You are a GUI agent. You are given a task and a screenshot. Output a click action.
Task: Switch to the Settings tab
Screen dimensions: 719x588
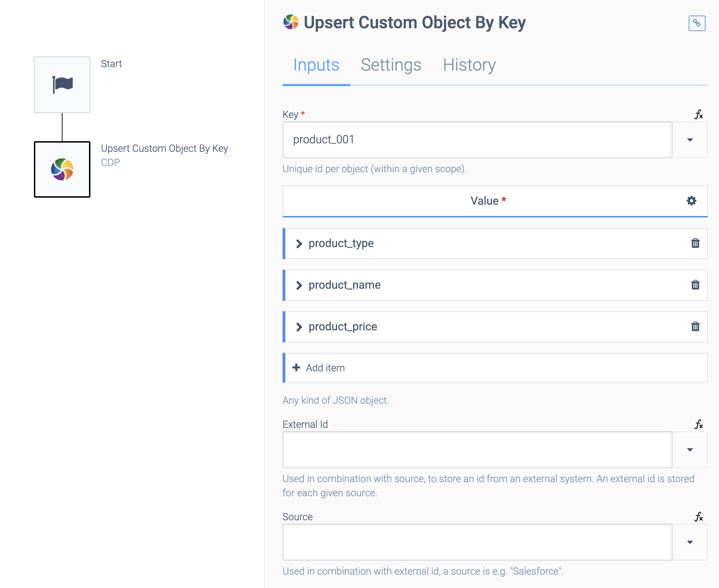[391, 65]
